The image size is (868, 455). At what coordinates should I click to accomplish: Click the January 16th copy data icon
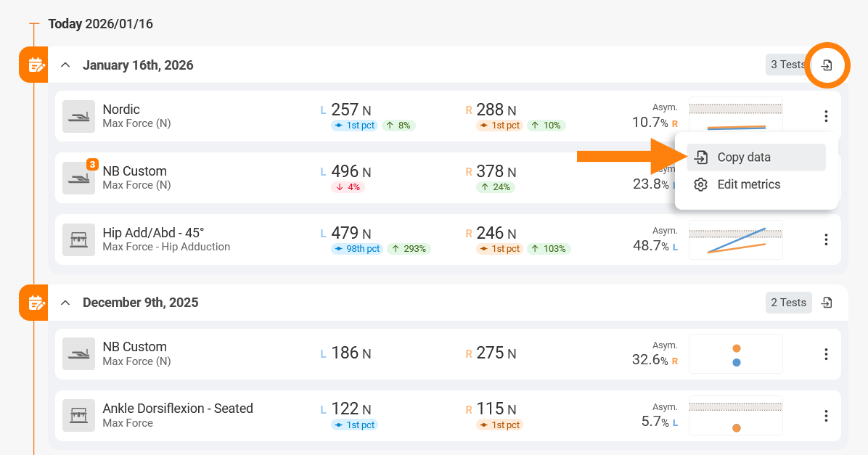(826, 65)
